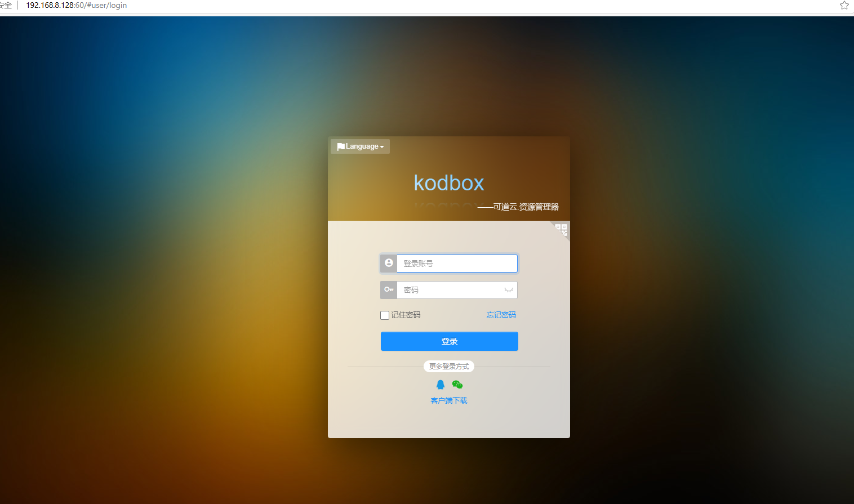The width and height of the screenshot is (854, 504).
Task: Click the QR code login corner icon
Action: pos(562,229)
